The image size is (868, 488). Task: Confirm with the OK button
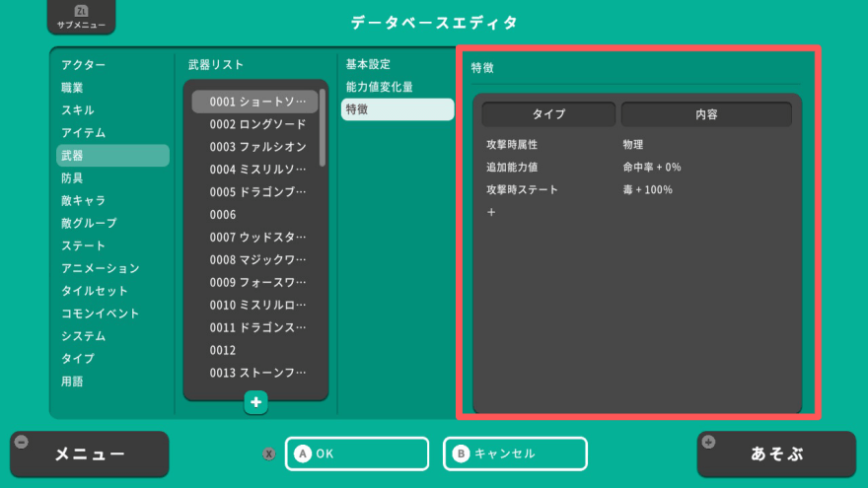[x=357, y=453]
